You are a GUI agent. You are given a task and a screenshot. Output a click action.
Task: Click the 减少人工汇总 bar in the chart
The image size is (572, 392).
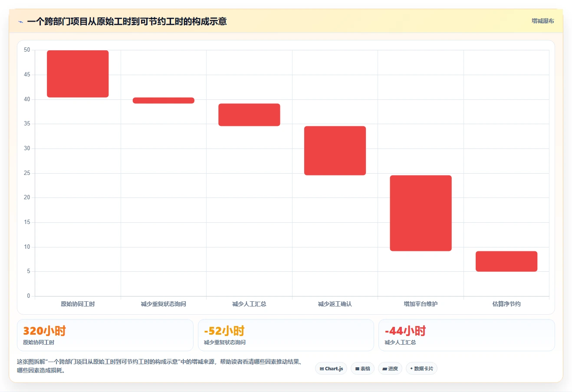[x=249, y=115]
